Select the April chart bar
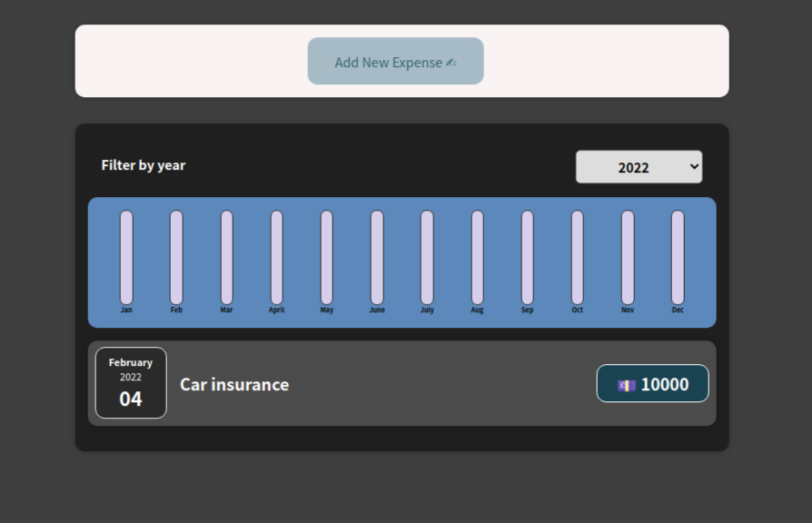The image size is (812, 523). [x=276, y=257]
